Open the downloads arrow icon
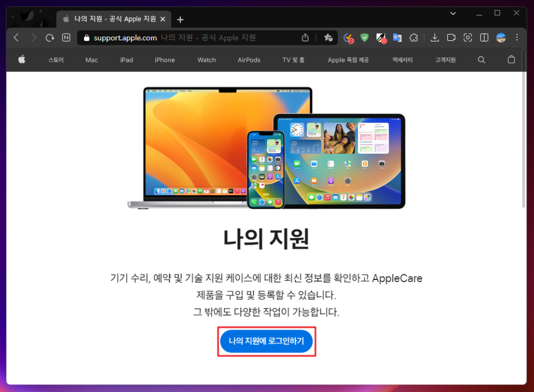Image resolution: width=534 pixels, height=392 pixels. pos(434,38)
